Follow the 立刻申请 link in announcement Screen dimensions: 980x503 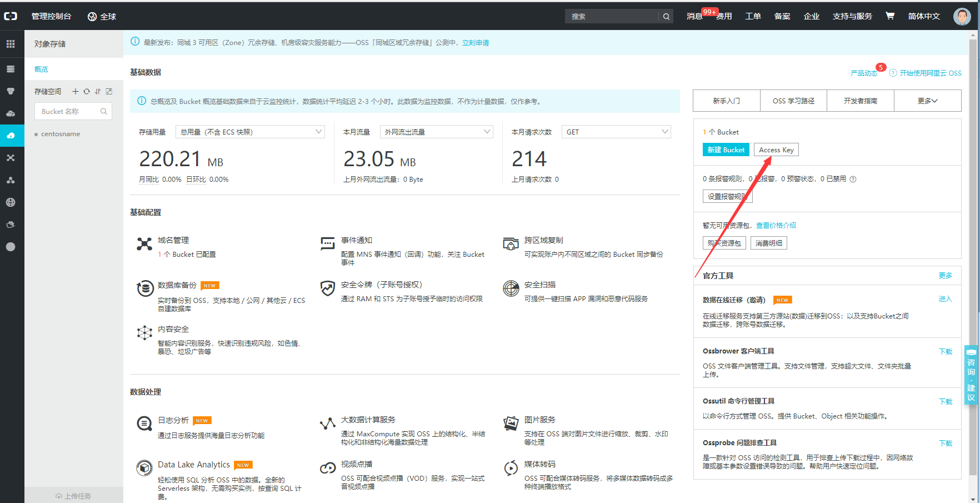pyautogui.click(x=476, y=43)
